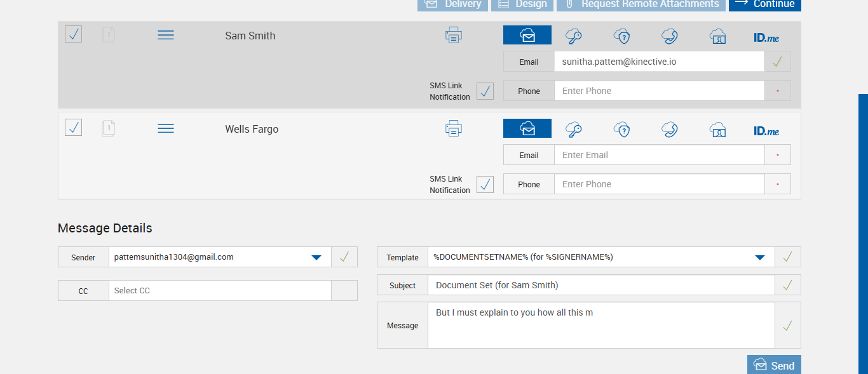Click the Continue button
Viewport: 868px width, 374px height.
(765, 4)
